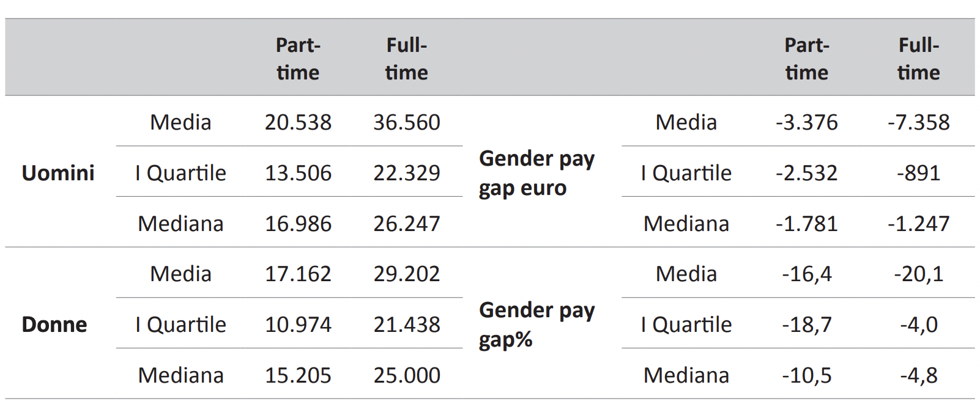Click the pay gap value -7.358
This screenshot has height=401, width=980.
918,122
